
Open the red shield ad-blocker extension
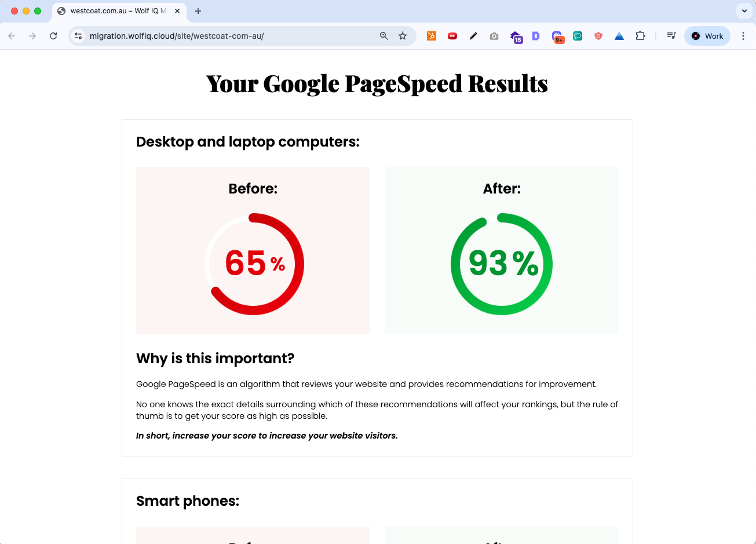(x=598, y=36)
